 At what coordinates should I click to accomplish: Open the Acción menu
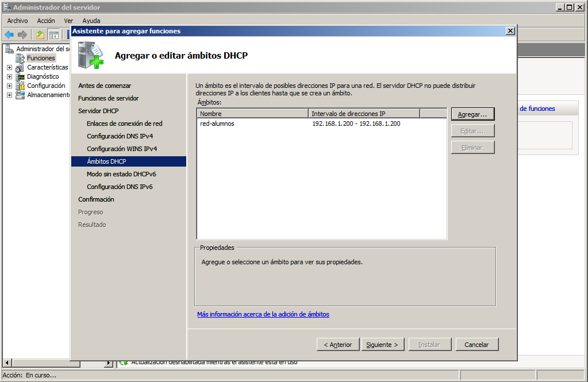[x=46, y=21]
